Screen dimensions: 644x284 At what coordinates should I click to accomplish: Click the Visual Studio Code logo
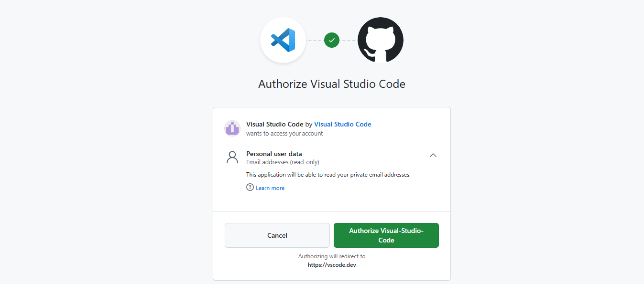point(283,40)
